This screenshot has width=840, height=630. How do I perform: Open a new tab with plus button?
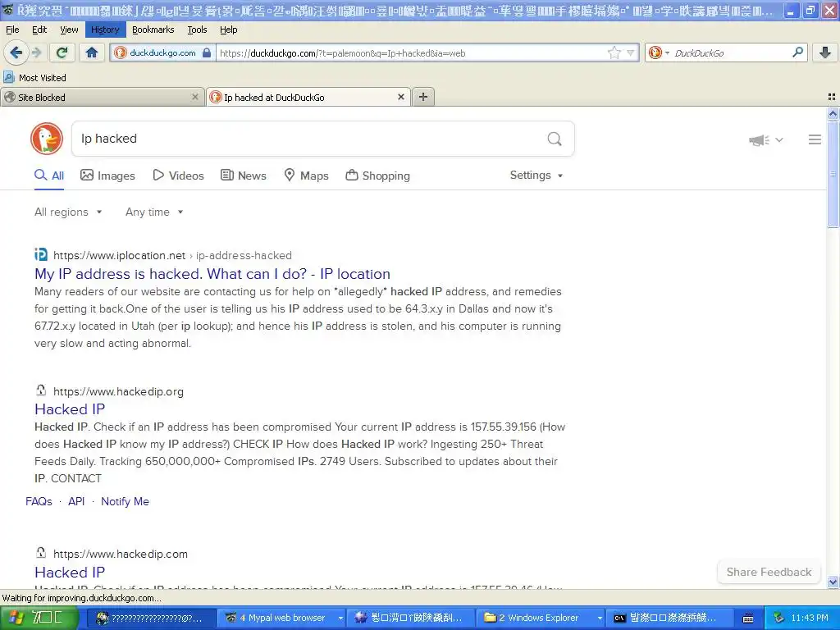click(x=422, y=97)
